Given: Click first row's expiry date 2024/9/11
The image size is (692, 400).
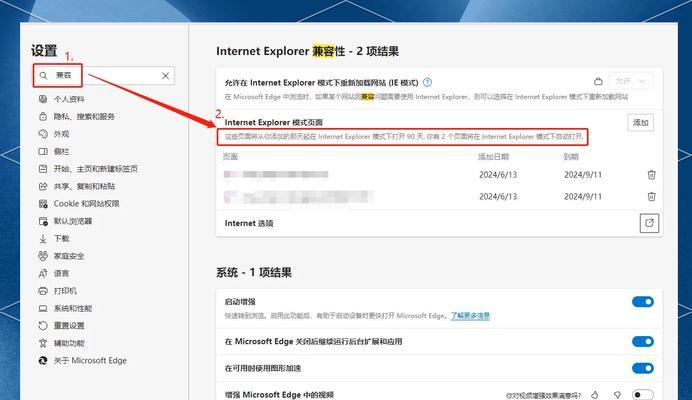Looking at the screenshot, I should point(583,175).
